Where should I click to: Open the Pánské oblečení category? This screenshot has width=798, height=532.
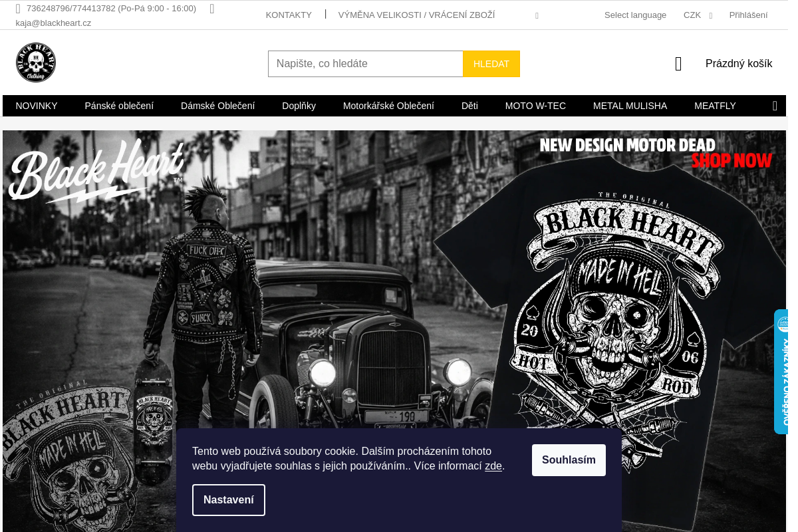coord(119,106)
